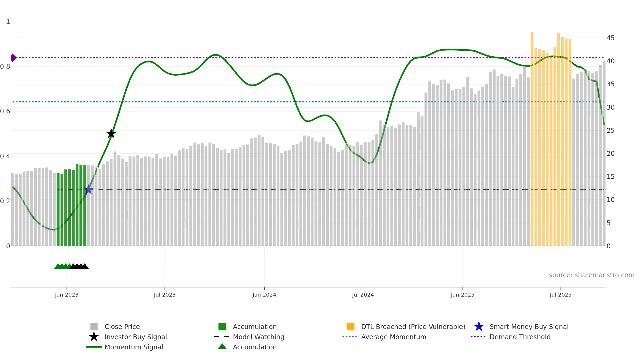This screenshot has height=362, width=644.
Task: Click the green accumulation triangles below chart
Action: point(62,266)
